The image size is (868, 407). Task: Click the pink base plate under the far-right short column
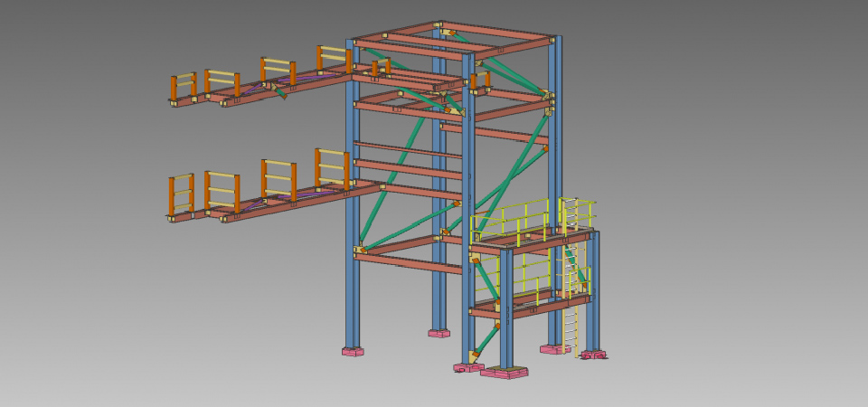point(593,355)
